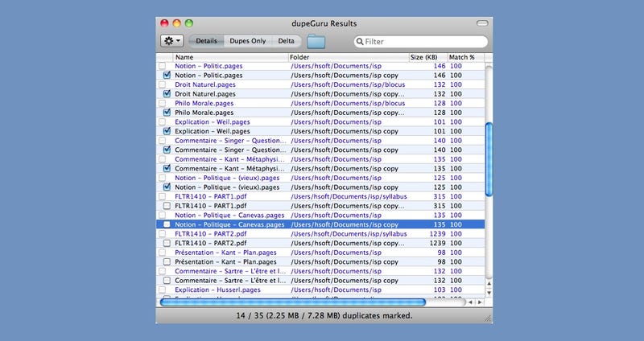Select blue Explication – Weil.pages reference row

(320, 122)
